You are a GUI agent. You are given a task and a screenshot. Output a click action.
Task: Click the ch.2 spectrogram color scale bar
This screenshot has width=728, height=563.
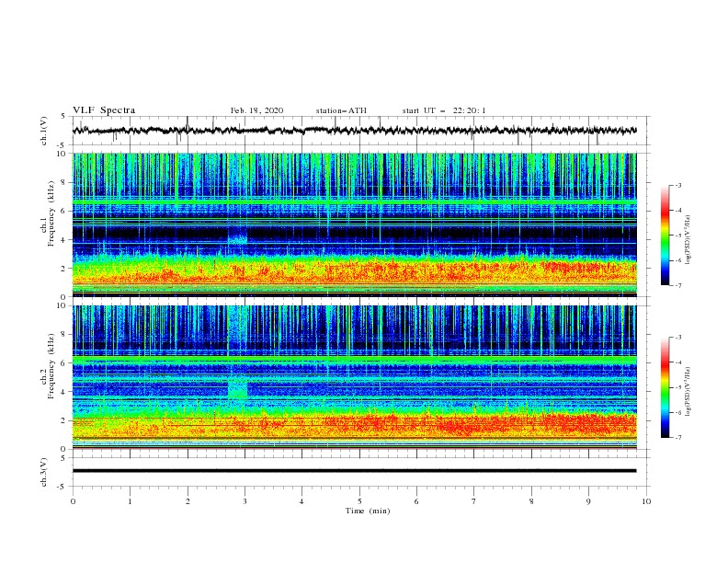point(665,387)
